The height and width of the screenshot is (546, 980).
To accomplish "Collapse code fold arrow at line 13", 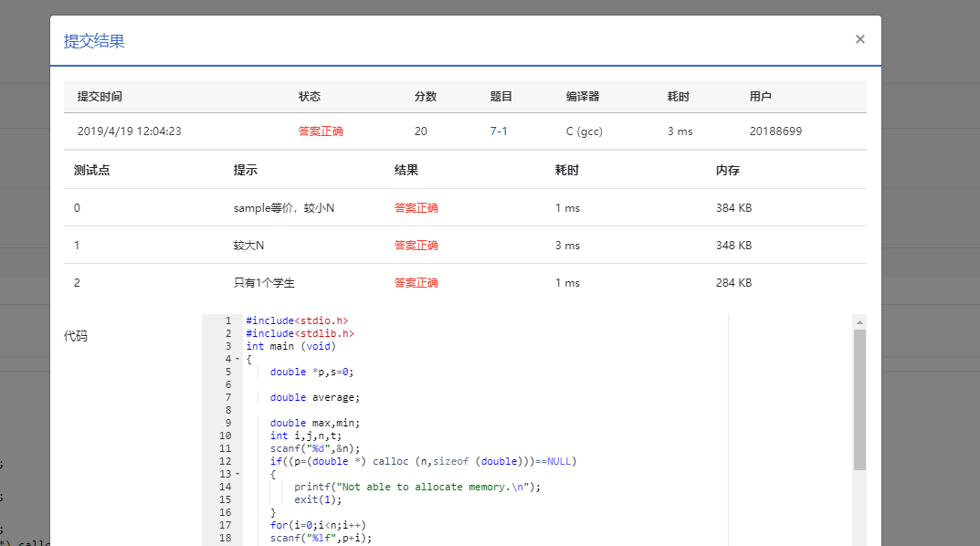I will pos(237,474).
